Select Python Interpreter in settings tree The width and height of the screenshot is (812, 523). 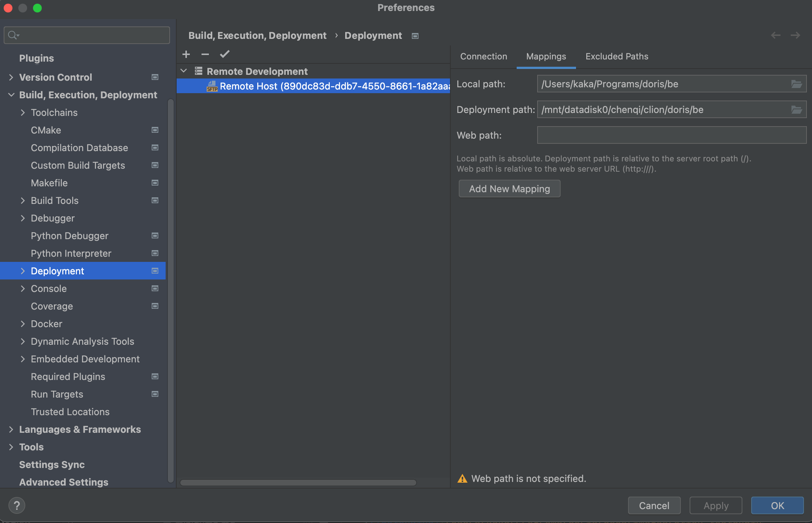click(x=71, y=253)
